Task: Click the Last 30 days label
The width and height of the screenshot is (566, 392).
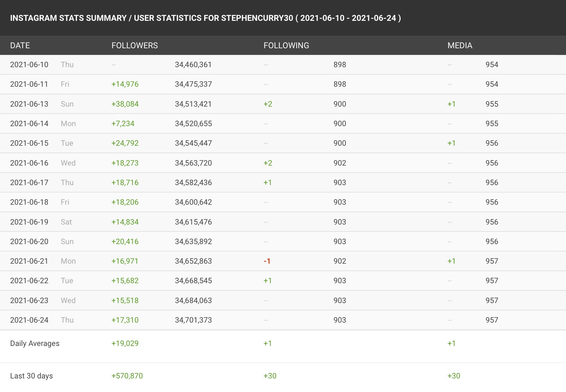Action: click(x=31, y=376)
